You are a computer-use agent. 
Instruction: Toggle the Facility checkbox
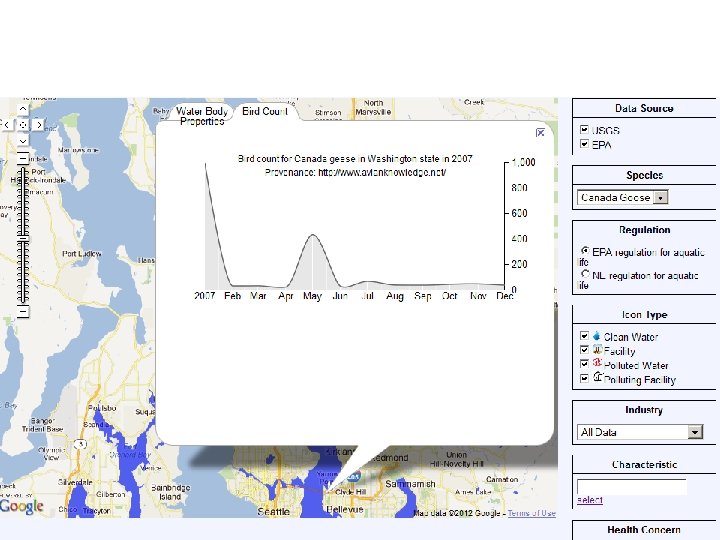(584, 350)
